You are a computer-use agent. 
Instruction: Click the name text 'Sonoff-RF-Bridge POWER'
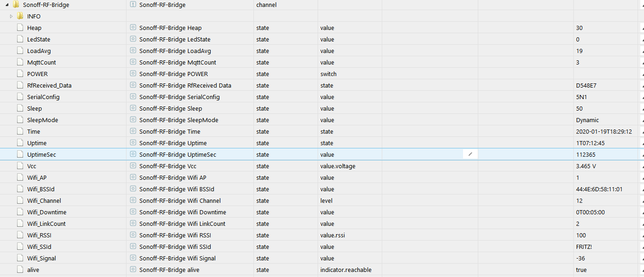pyautogui.click(x=174, y=74)
